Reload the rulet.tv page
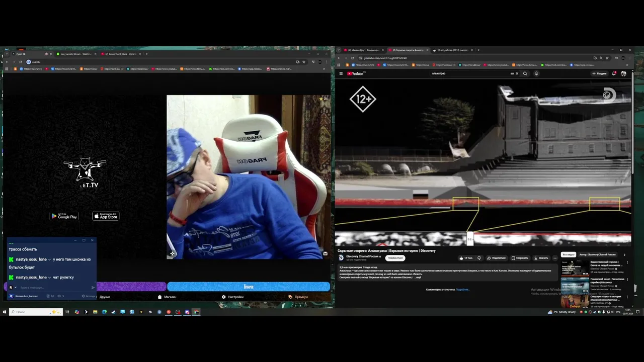The image size is (644, 362). [x=20, y=62]
